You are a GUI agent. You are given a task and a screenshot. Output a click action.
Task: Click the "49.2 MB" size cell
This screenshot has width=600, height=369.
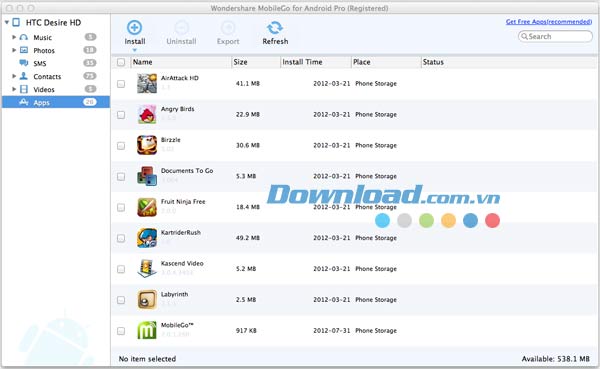tap(248, 238)
